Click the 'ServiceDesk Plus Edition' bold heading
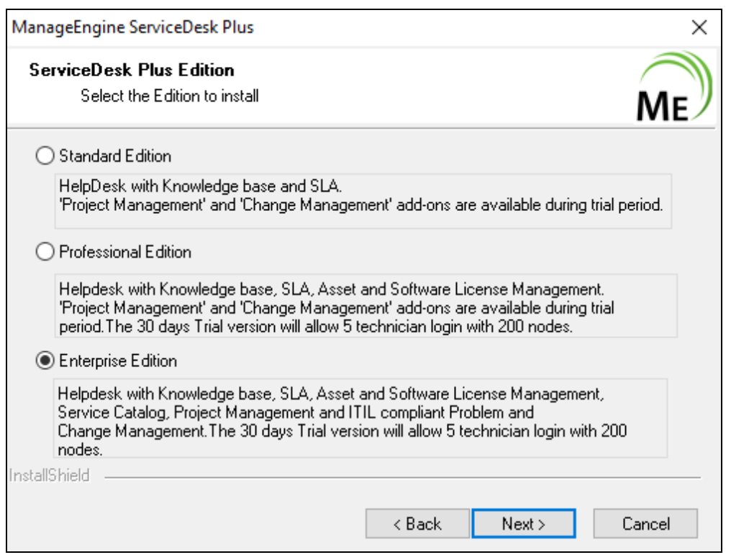 (x=132, y=71)
